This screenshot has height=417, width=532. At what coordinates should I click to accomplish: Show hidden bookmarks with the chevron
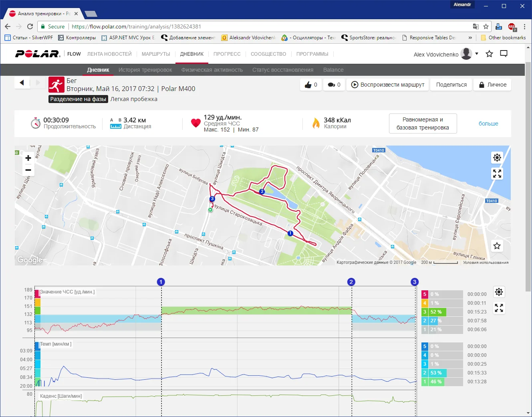coord(470,38)
